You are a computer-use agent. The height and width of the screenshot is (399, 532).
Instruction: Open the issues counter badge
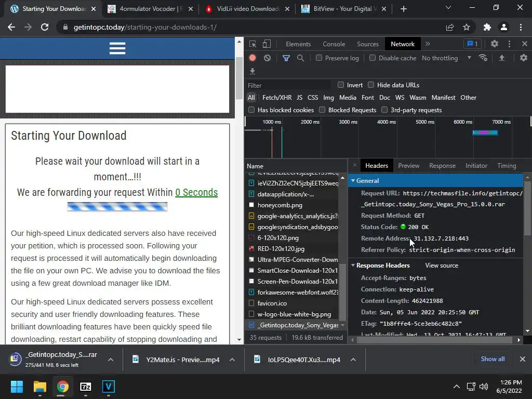tap(472, 44)
